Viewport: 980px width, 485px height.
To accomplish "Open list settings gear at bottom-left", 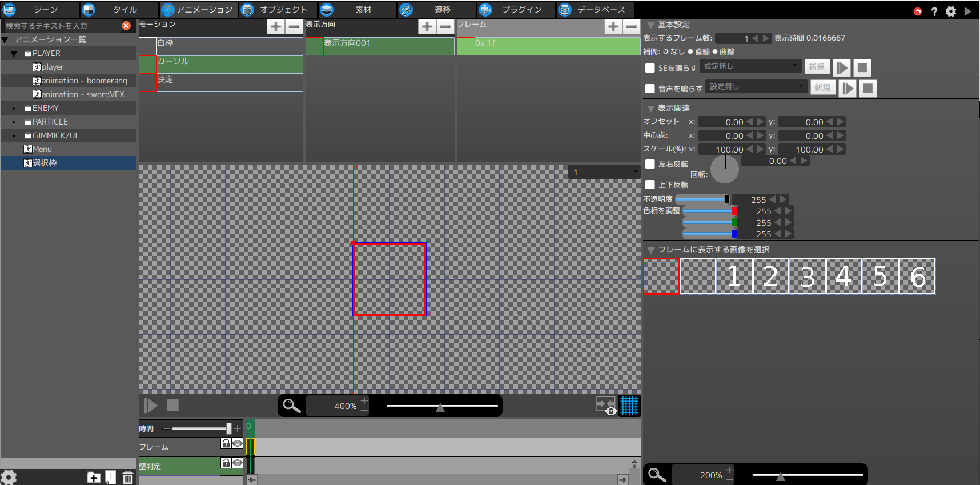I will click(9, 477).
